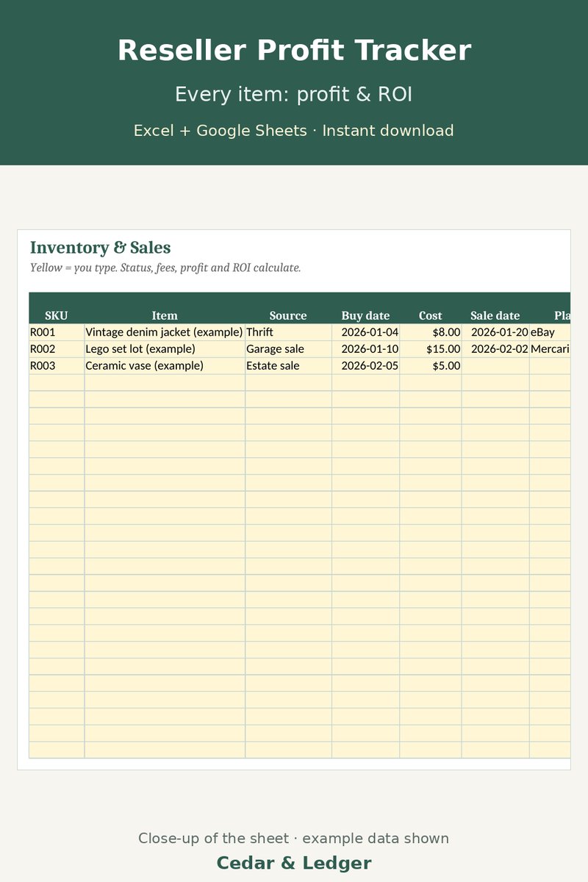
Task: Click the Excel + Google Sheets subtitle
Action: click(294, 131)
